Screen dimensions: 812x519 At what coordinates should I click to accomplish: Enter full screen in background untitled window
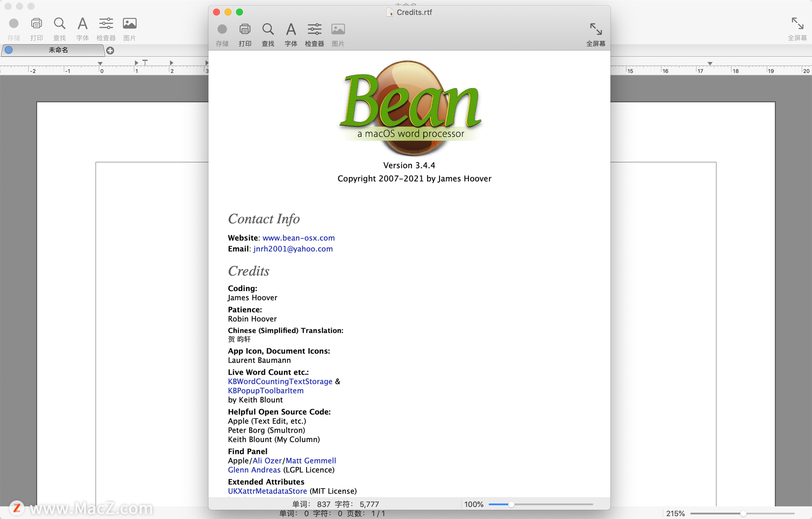click(798, 23)
